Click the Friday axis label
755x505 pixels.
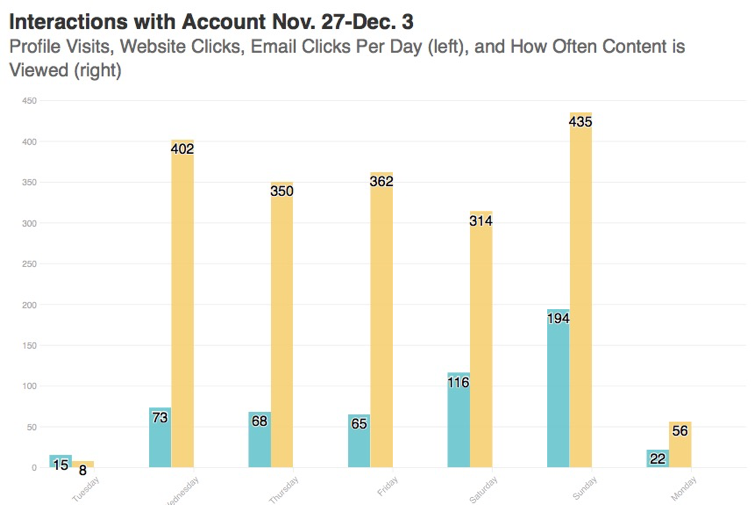click(388, 486)
